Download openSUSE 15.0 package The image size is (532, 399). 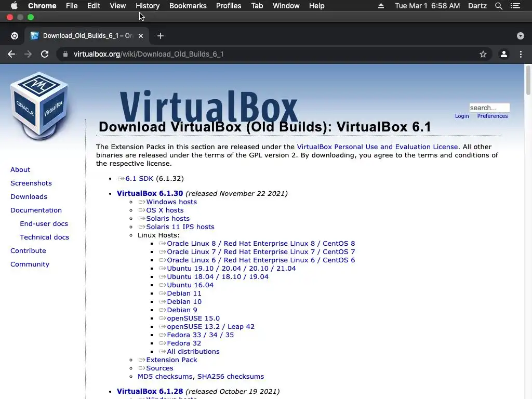(x=193, y=318)
